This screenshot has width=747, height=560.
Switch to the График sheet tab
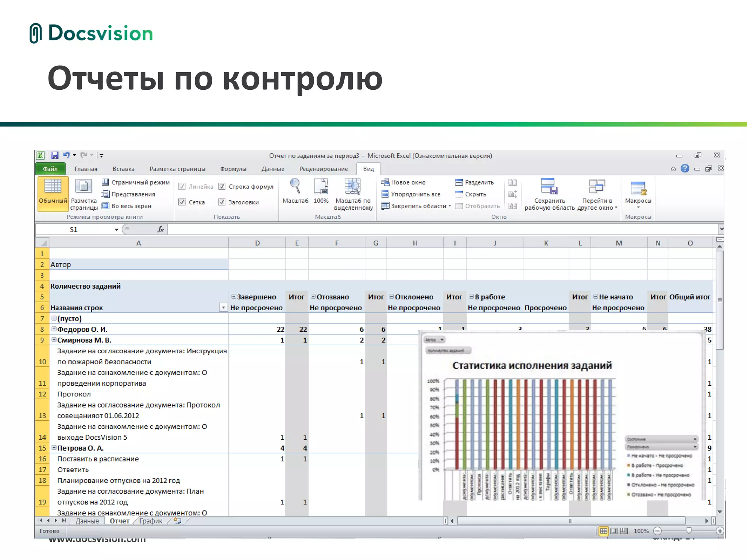coord(151,521)
